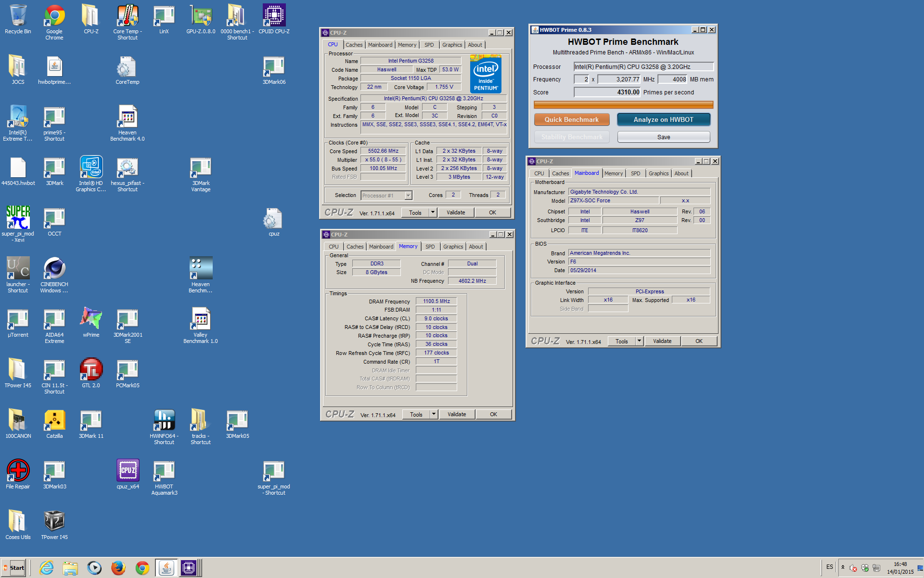Switch to Java HWBOT Prime taskbar item
Screen dimensions: 924x578
pos(166,568)
